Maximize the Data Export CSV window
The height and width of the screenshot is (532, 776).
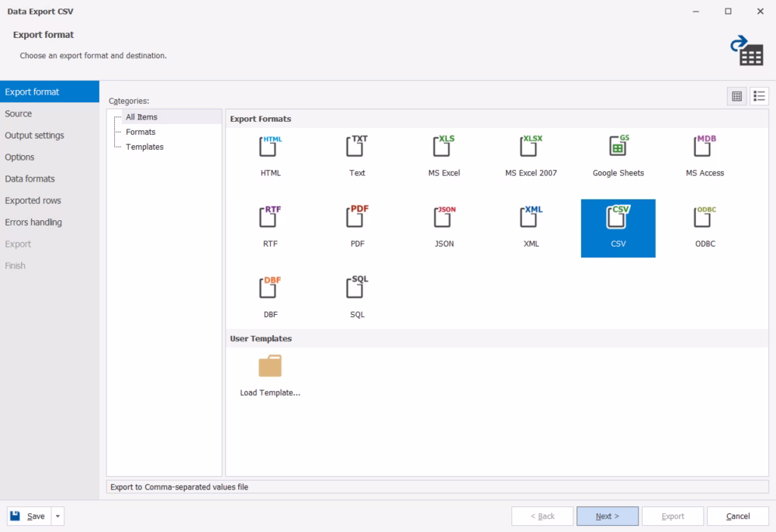(728, 12)
